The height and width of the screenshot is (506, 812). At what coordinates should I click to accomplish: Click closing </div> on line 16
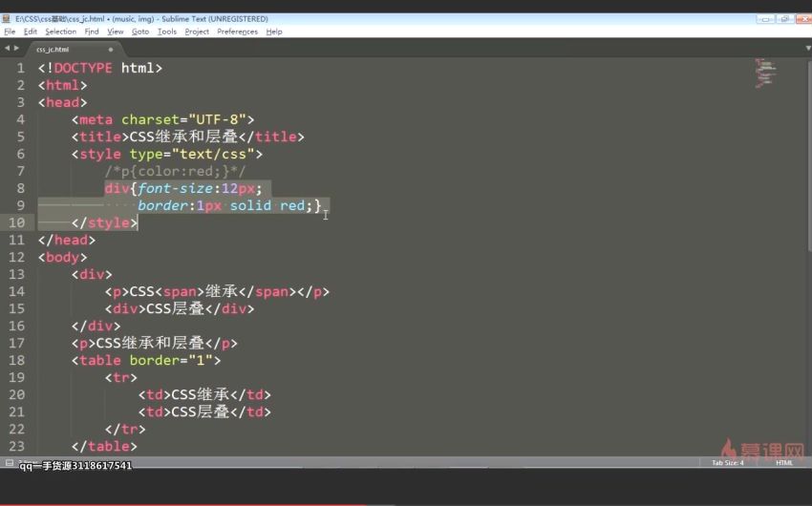pyautogui.click(x=96, y=326)
